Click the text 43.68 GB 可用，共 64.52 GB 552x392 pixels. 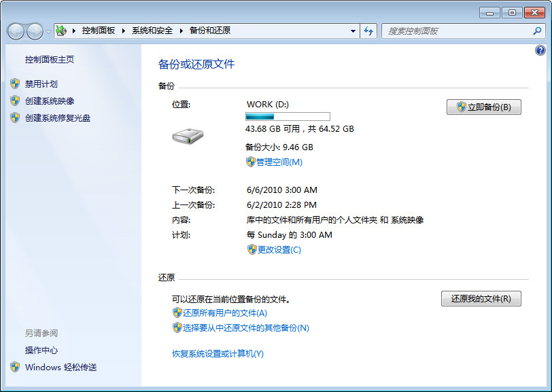[x=300, y=129]
